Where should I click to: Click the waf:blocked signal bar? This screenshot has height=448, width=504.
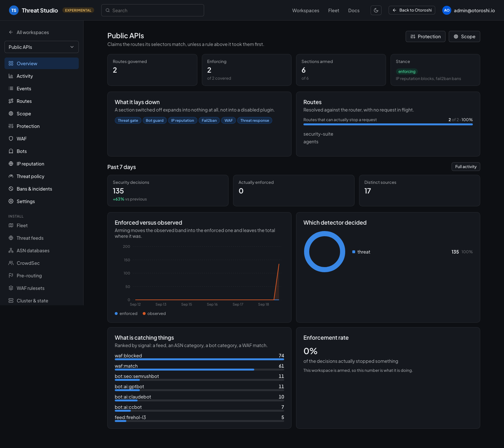pos(199,359)
